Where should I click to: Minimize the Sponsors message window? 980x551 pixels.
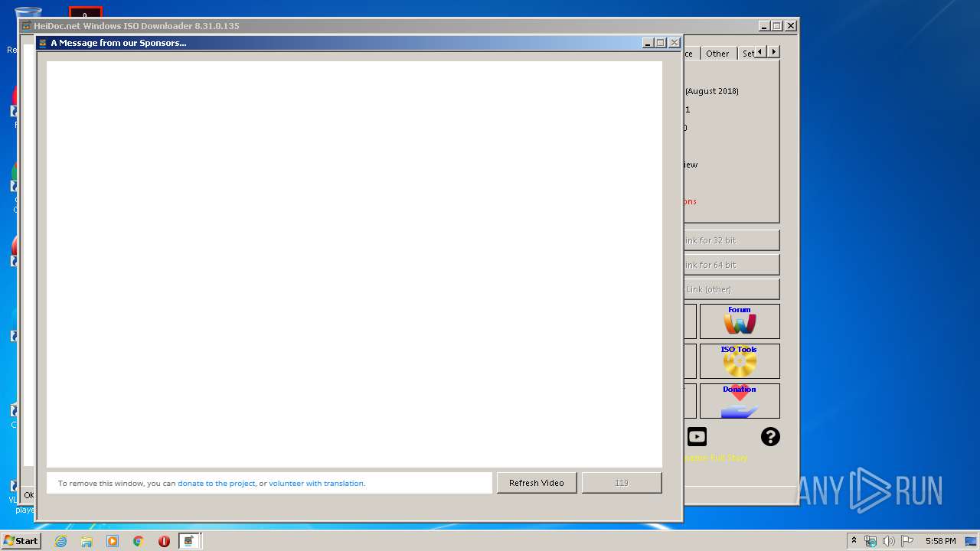[648, 43]
